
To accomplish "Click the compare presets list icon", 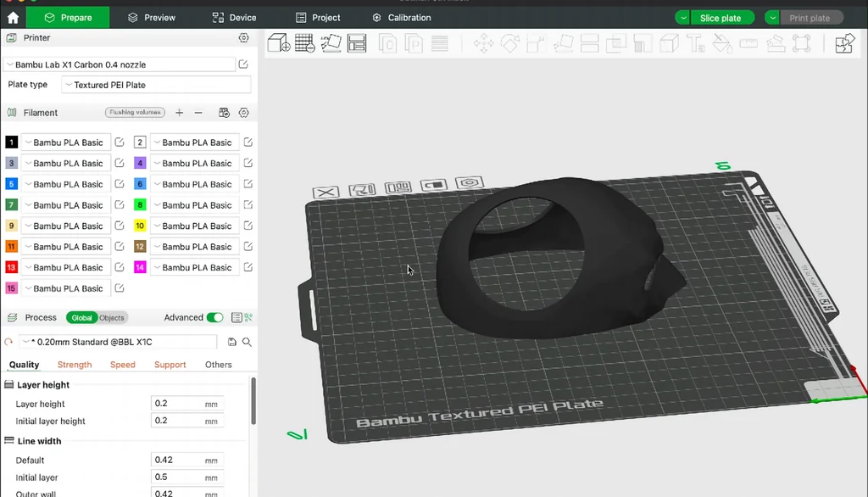I will (x=236, y=317).
